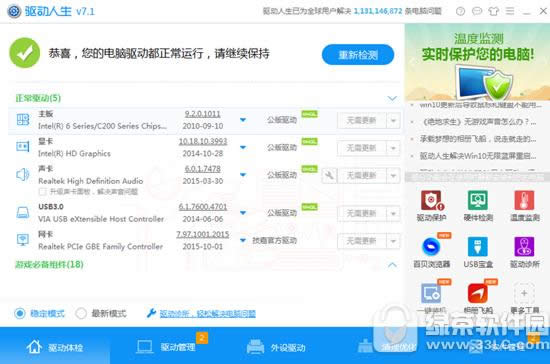The width and height of the screenshot is (550, 364).
Task: Select the 稳定模式 radio button
Action: (x=20, y=313)
